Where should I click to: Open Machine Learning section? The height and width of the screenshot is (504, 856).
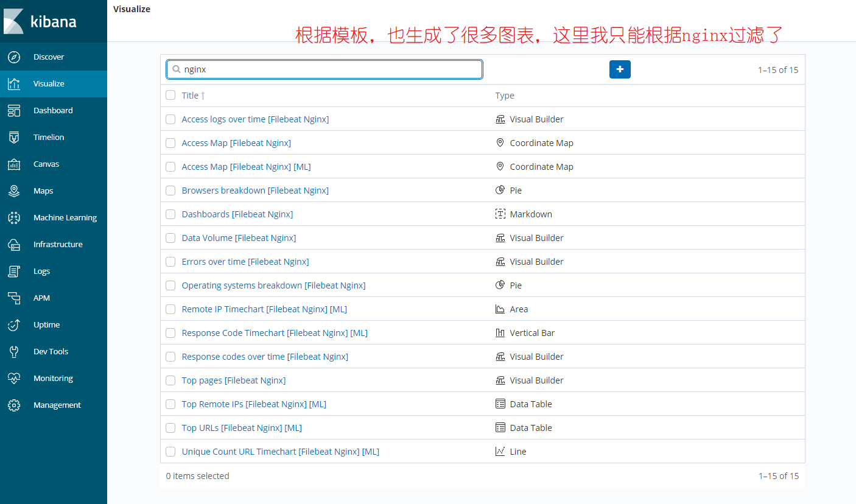click(65, 217)
